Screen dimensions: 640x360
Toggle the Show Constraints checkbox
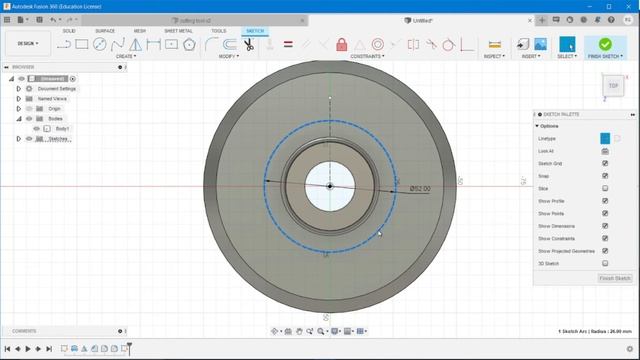[605, 238]
